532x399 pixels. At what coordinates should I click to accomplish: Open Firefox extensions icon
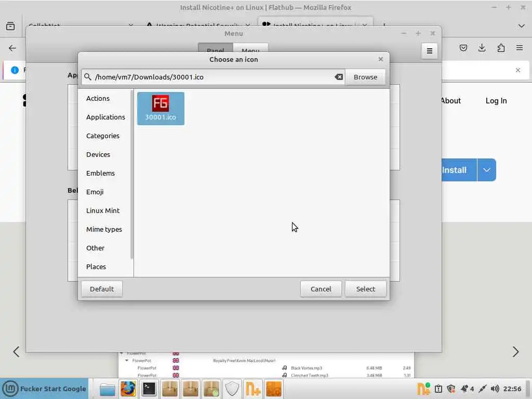(x=501, y=48)
